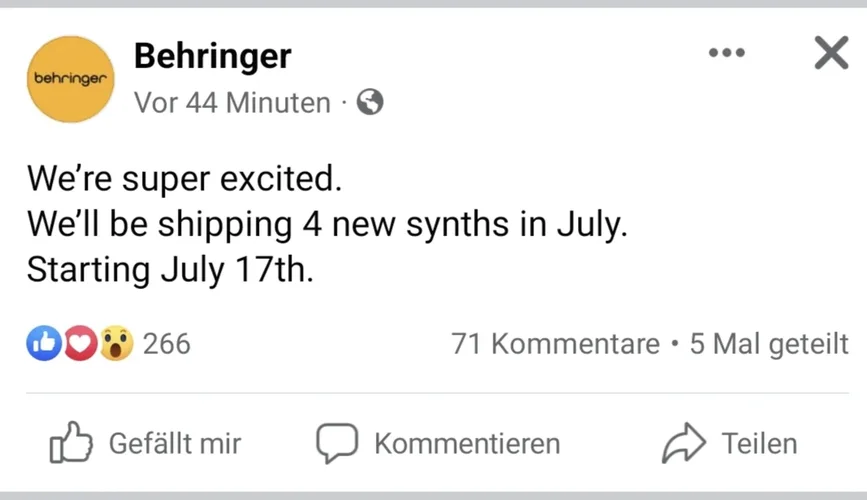Close the post with the X icon
Screen dimensions: 867x500
coord(831,53)
